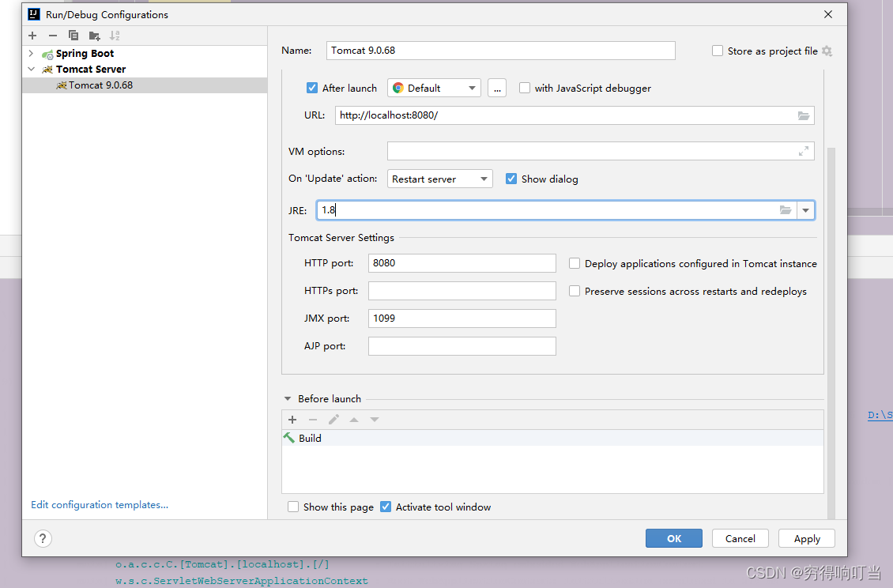
Task: Add a Before launch task
Action: point(292,420)
